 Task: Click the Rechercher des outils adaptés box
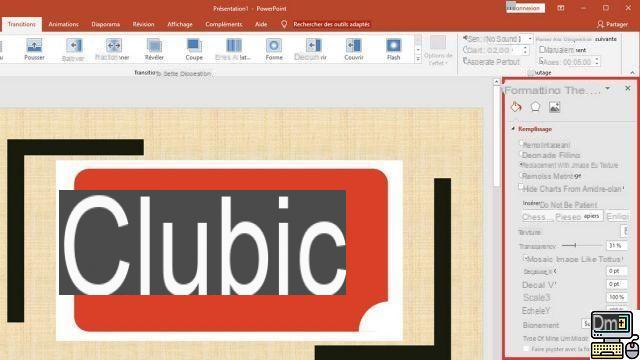click(331, 24)
